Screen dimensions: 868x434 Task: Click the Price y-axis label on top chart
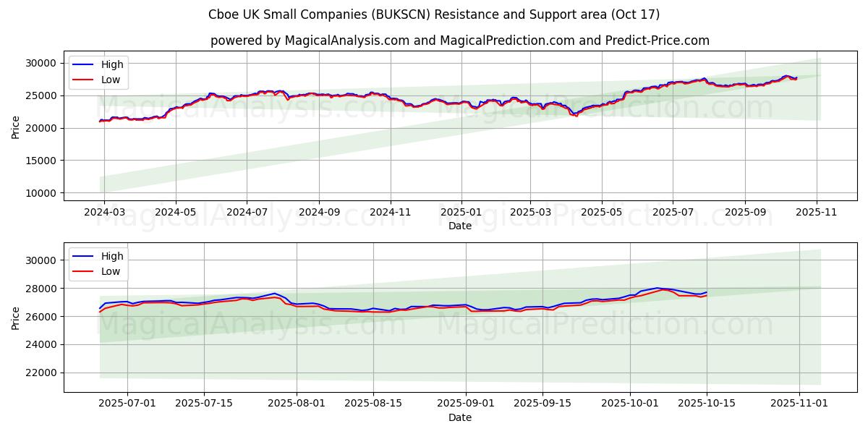(x=16, y=127)
